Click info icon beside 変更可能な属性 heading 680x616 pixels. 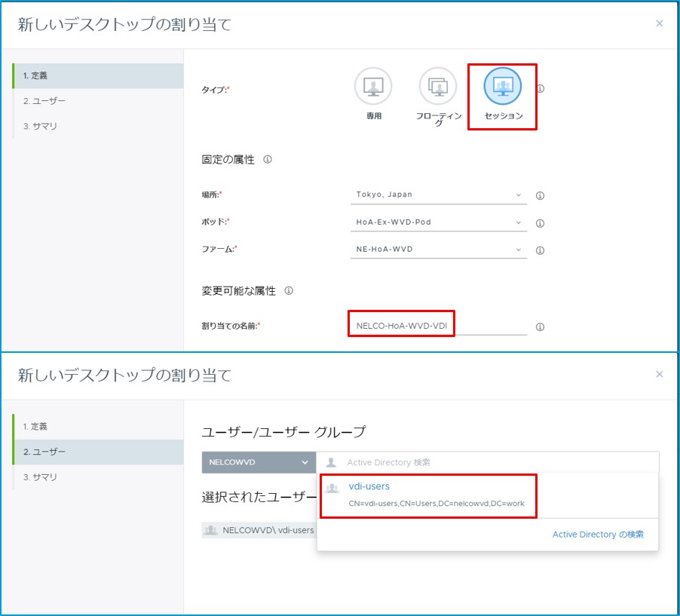pyautogui.click(x=289, y=290)
